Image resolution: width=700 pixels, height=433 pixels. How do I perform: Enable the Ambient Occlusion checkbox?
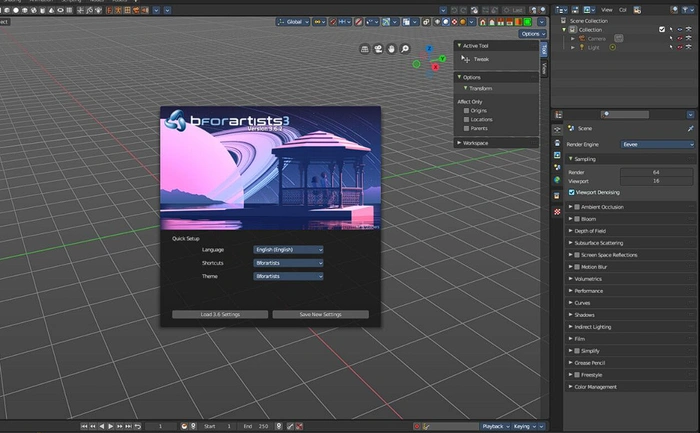click(577, 207)
